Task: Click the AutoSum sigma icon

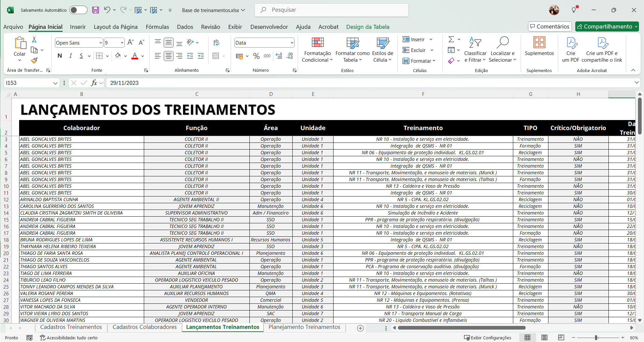Action: [451, 40]
